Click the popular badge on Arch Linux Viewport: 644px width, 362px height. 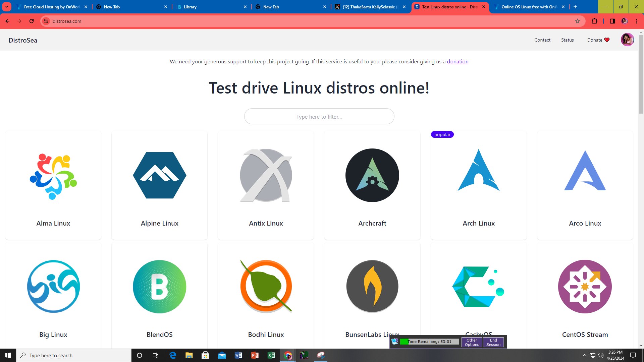click(x=442, y=134)
